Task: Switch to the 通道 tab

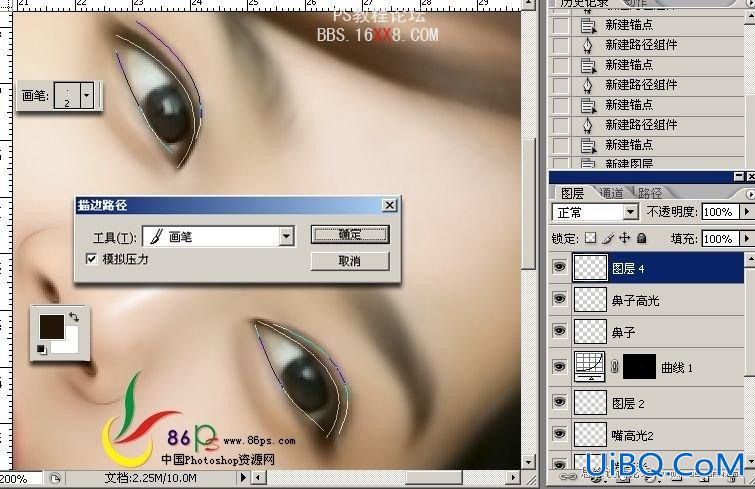Action: point(612,193)
